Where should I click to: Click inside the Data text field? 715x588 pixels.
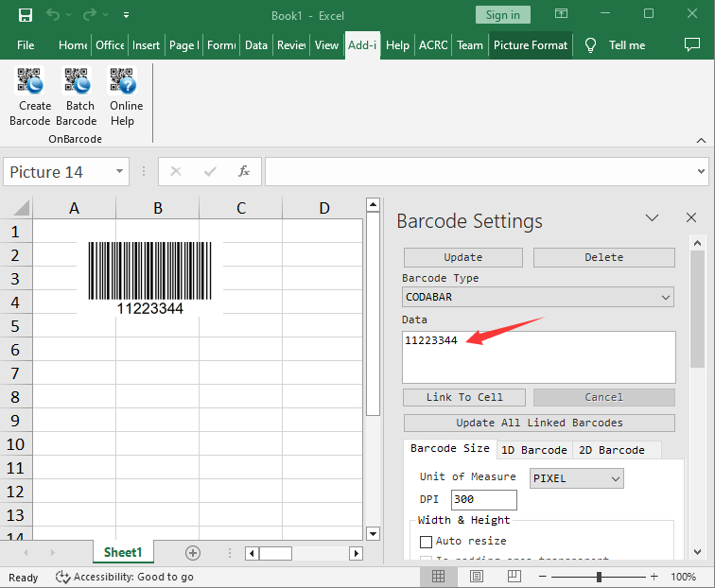538,357
